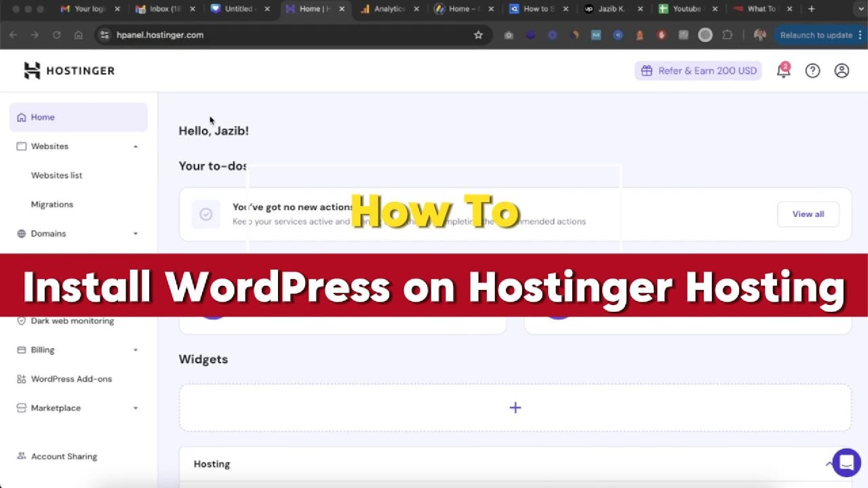Open the live chat bubble
Viewport: 868px width, 488px height.
(846, 463)
